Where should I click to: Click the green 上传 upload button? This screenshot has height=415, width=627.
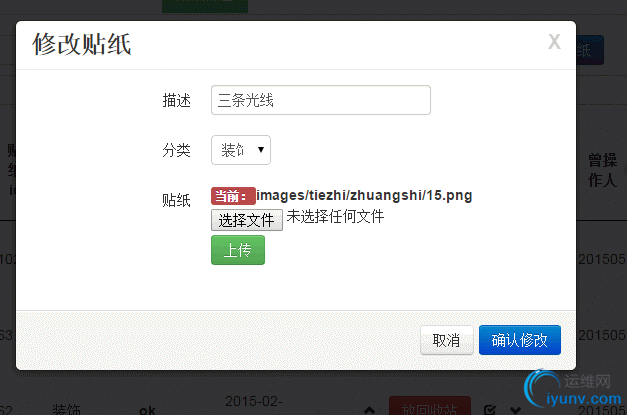pyautogui.click(x=238, y=250)
